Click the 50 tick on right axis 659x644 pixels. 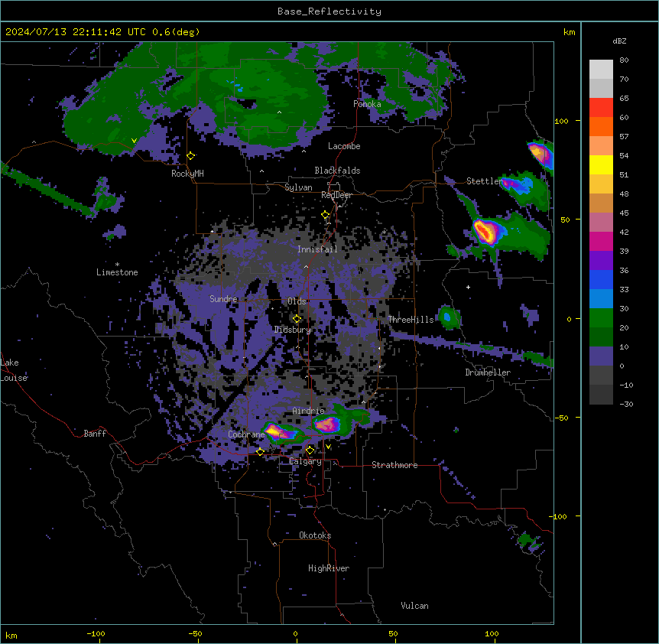click(x=565, y=220)
